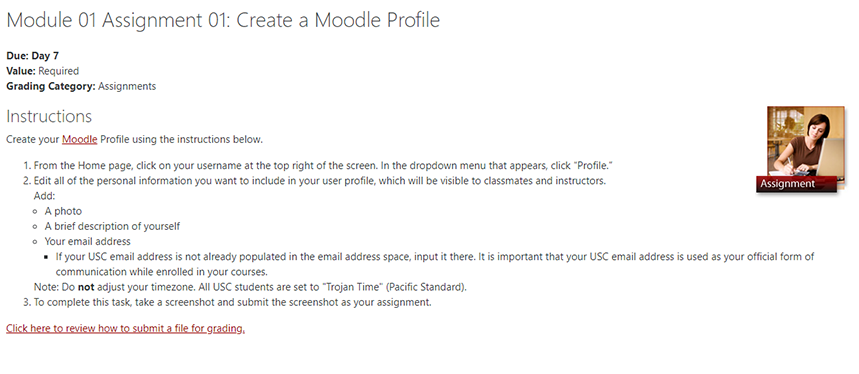
Task: Click the bold word not in the timezone note
Action: point(86,286)
